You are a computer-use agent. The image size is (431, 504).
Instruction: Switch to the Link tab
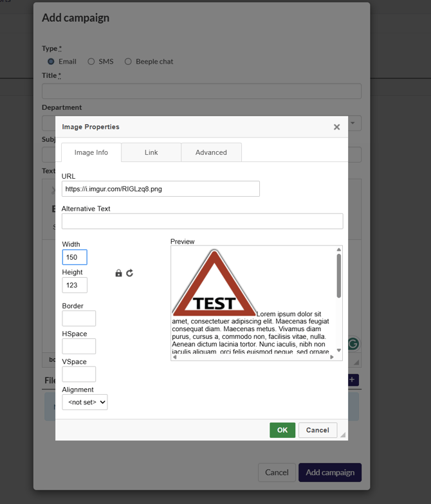(x=151, y=152)
